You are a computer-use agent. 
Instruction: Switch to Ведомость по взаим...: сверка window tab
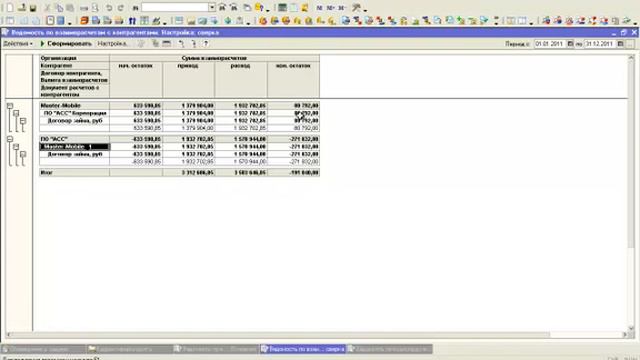(303, 349)
